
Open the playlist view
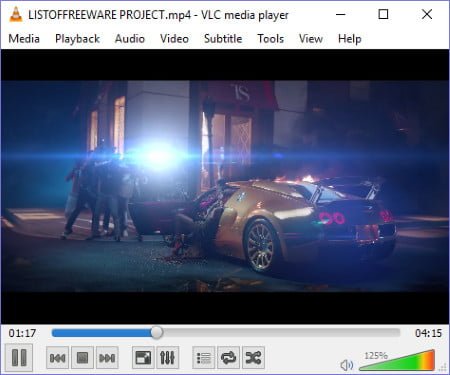[x=204, y=358]
